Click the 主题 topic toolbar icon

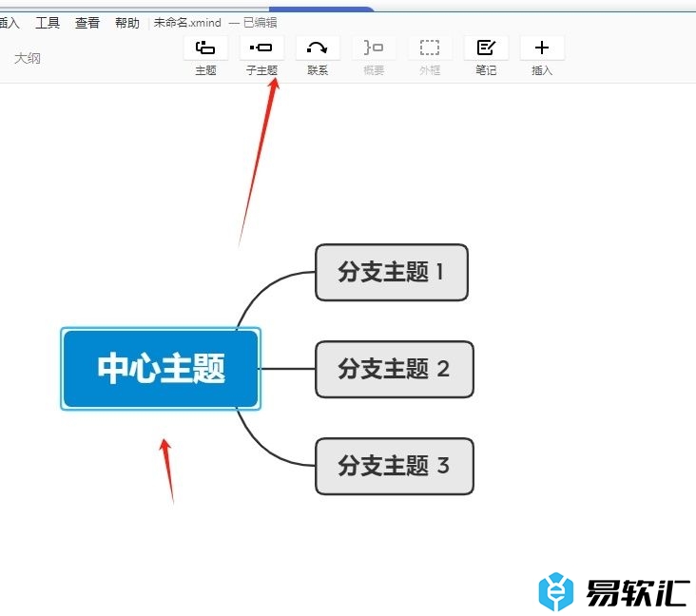point(205,48)
